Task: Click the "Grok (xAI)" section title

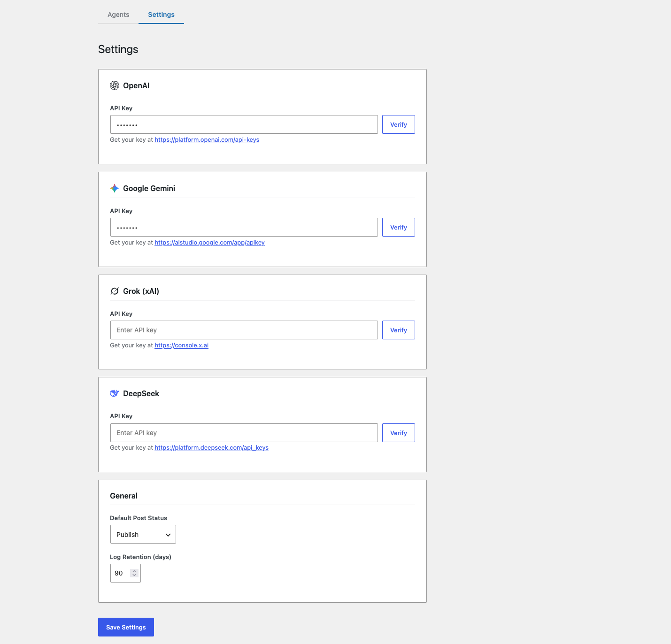Action: click(141, 291)
